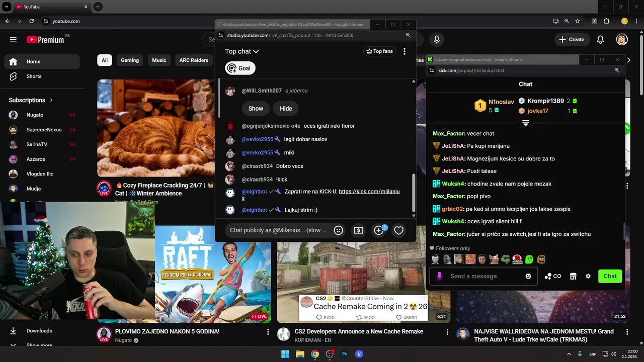Open the Chrome three-dot menu

tap(637, 21)
